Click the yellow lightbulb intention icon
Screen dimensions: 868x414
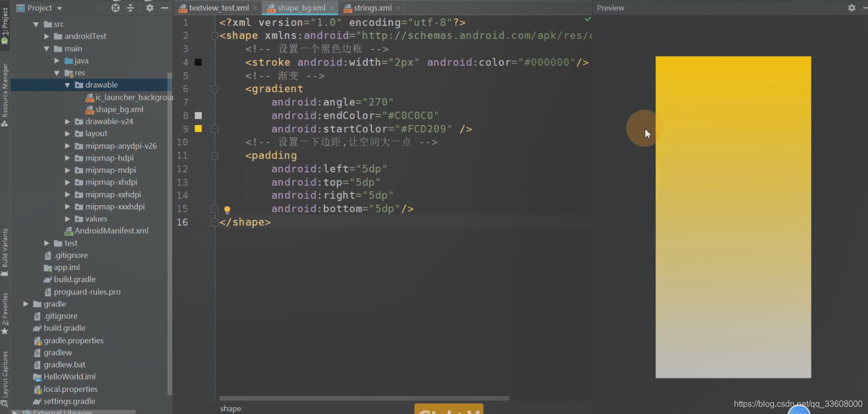click(x=227, y=210)
